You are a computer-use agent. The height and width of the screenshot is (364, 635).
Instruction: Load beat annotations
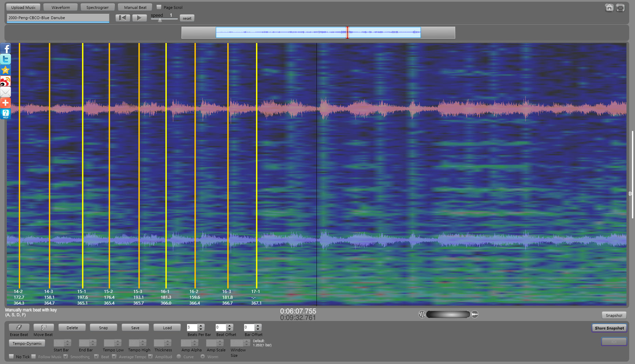pos(167,327)
